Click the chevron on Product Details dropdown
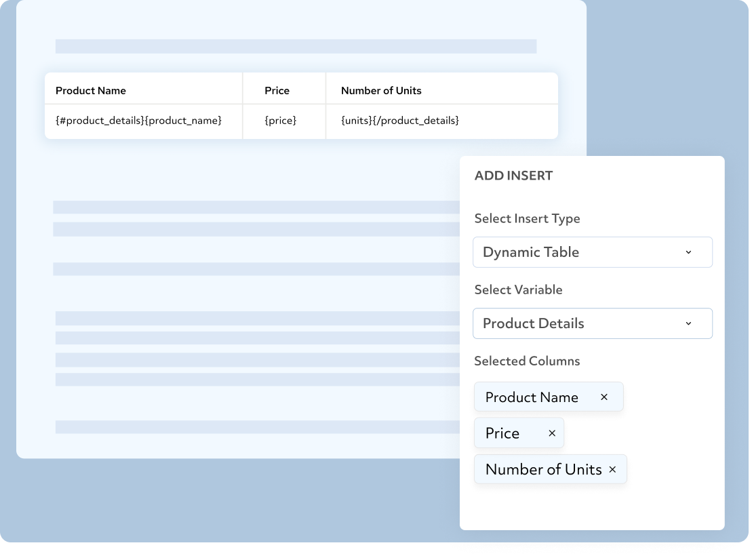 [x=688, y=323]
